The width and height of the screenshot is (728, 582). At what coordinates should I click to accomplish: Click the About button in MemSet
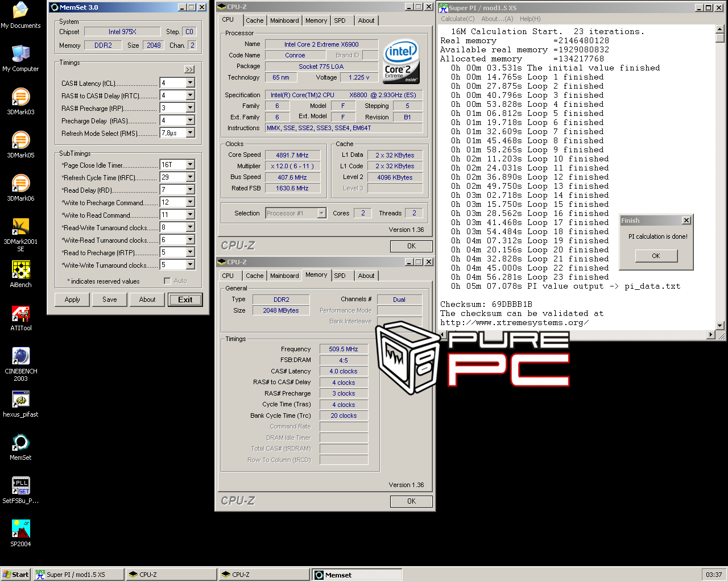[x=147, y=300]
